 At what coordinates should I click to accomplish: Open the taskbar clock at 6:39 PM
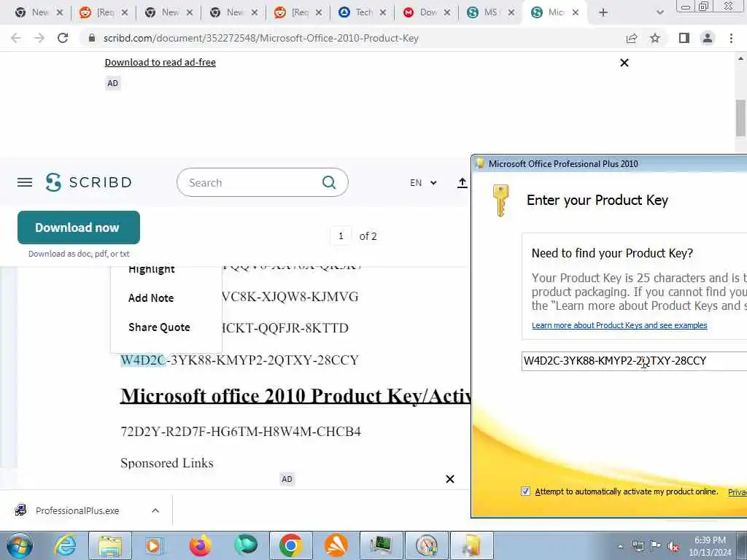710,546
